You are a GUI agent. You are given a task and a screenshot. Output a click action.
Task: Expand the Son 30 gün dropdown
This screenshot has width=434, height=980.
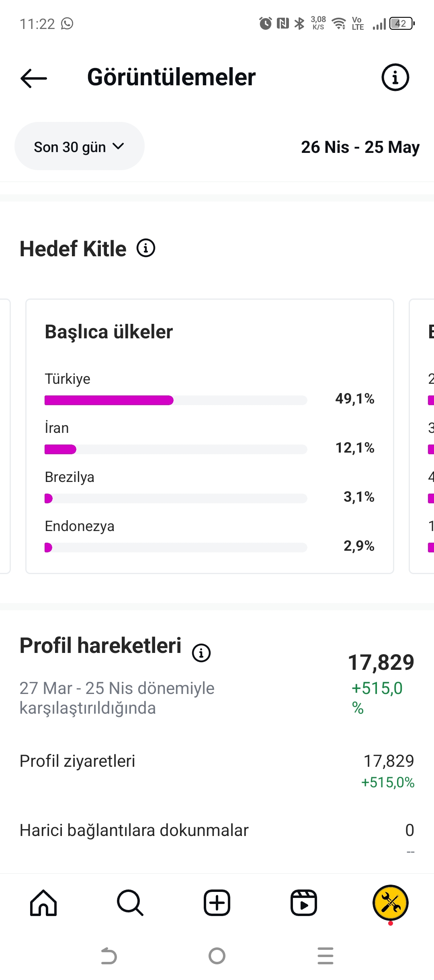pyautogui.click(x=80, y=146)
